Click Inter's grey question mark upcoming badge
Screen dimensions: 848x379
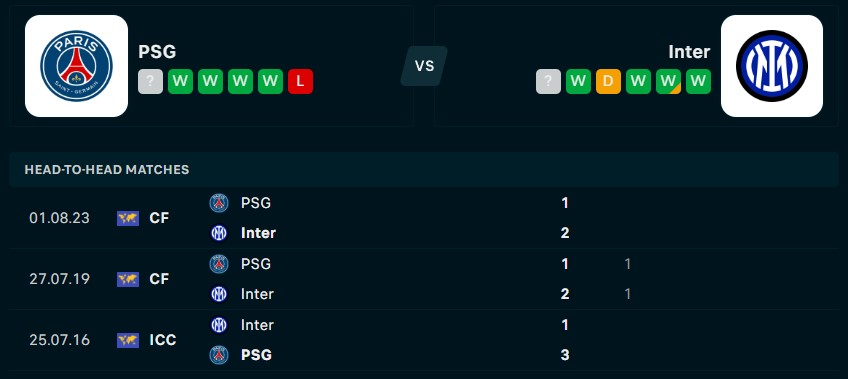pos(548,82)
